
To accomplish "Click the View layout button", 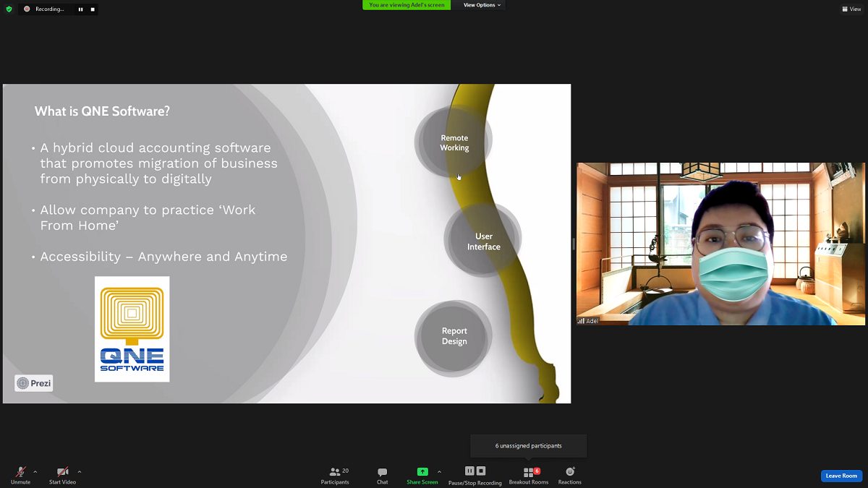I will pos(851,9).
